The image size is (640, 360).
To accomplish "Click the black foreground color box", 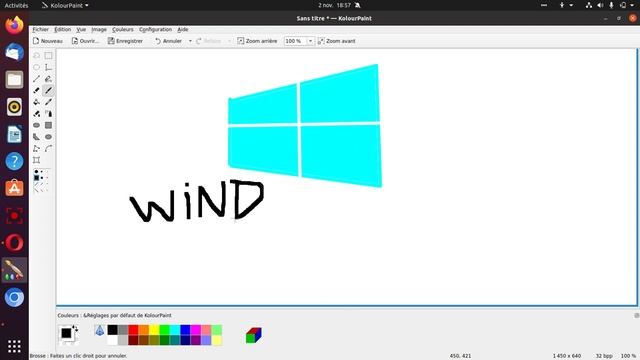I will pyautogui.click(x=66, y=333).
